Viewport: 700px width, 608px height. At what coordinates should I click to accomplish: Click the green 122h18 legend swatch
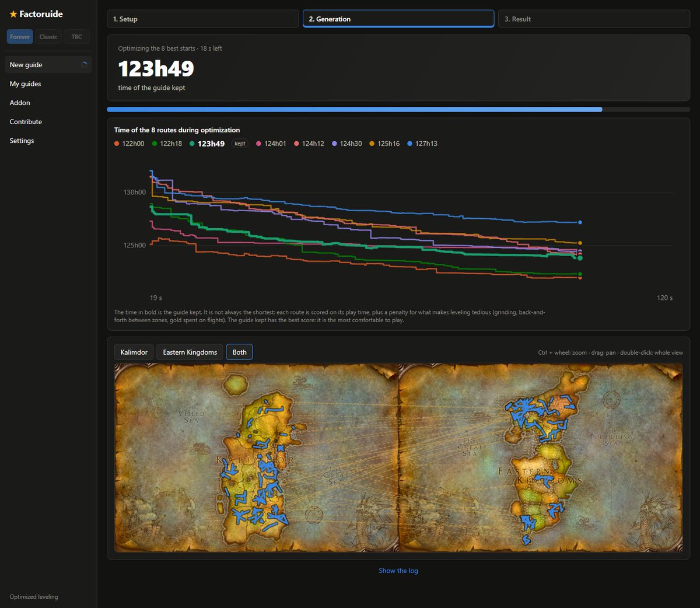pyautogui.click(x=155, y=144)
